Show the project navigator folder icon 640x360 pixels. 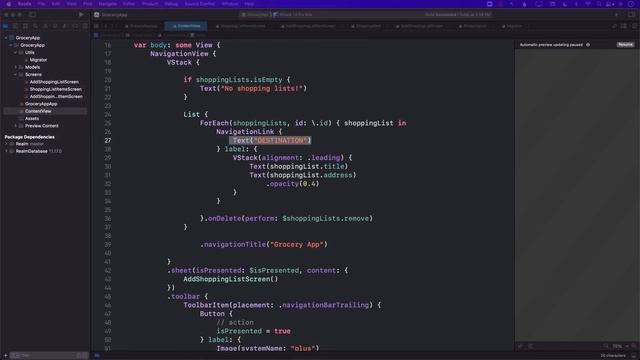pyautogui.click(x=6, y=26)
